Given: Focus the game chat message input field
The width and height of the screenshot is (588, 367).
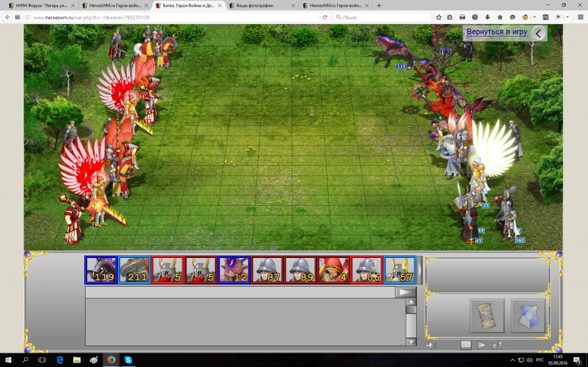Looking at the screenshot, I should [240, 292].
